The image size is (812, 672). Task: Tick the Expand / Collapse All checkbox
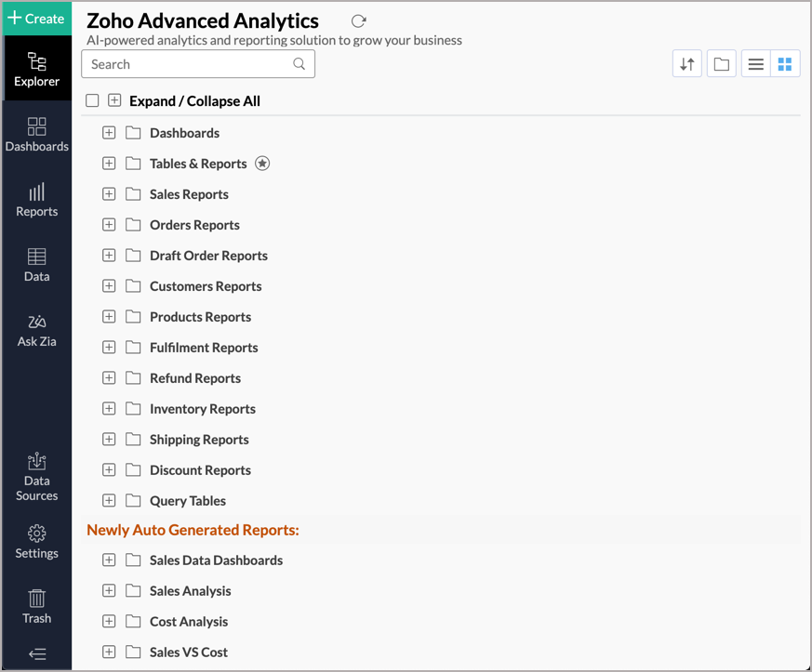tap(92, 100)
